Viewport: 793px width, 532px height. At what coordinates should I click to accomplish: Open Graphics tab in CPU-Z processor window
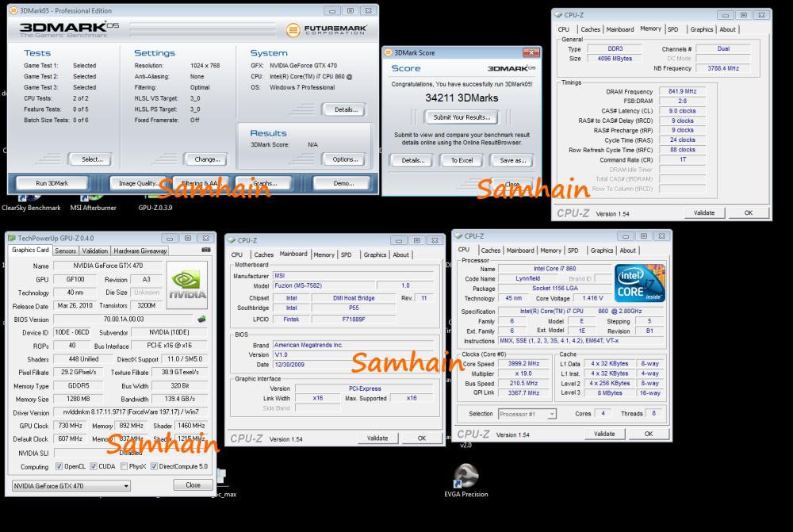pyautogui.click(x=601, y=251)
